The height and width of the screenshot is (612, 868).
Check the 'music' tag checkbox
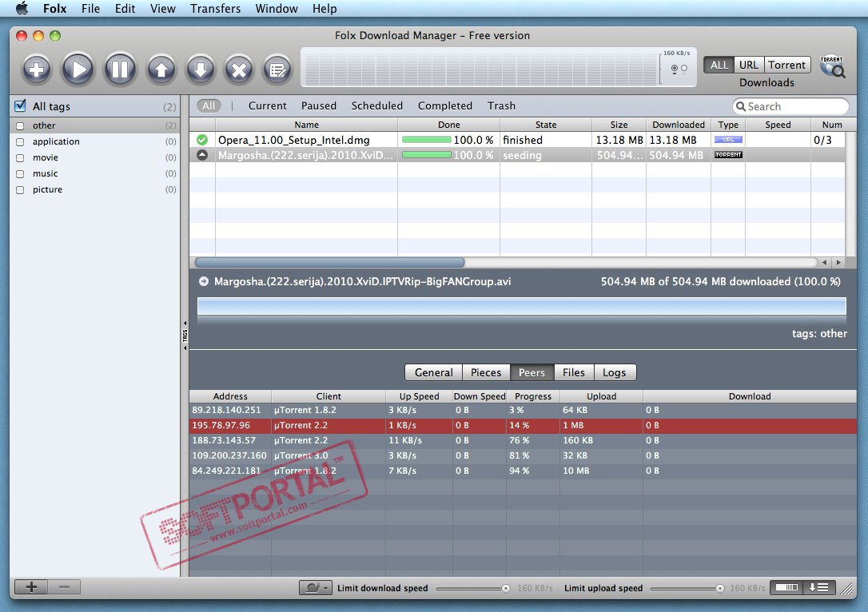(21, 173)
